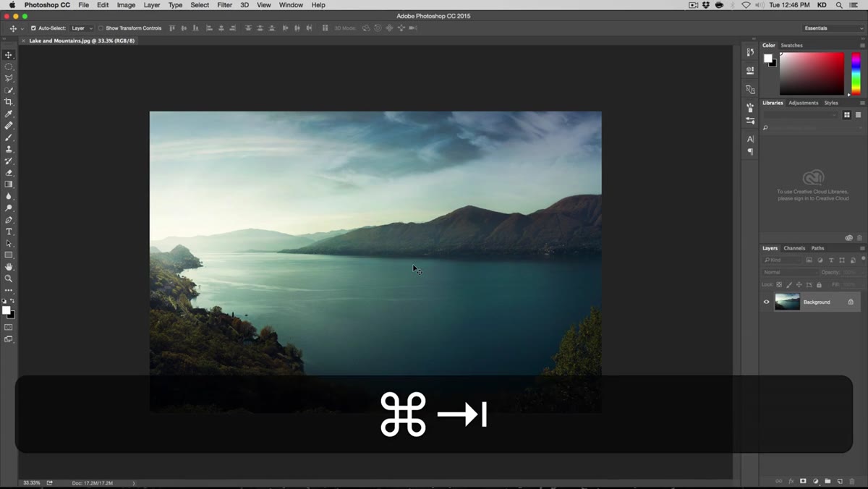
Task: Click the foreground color swatch in toolbox
Action: click(7, 310)
